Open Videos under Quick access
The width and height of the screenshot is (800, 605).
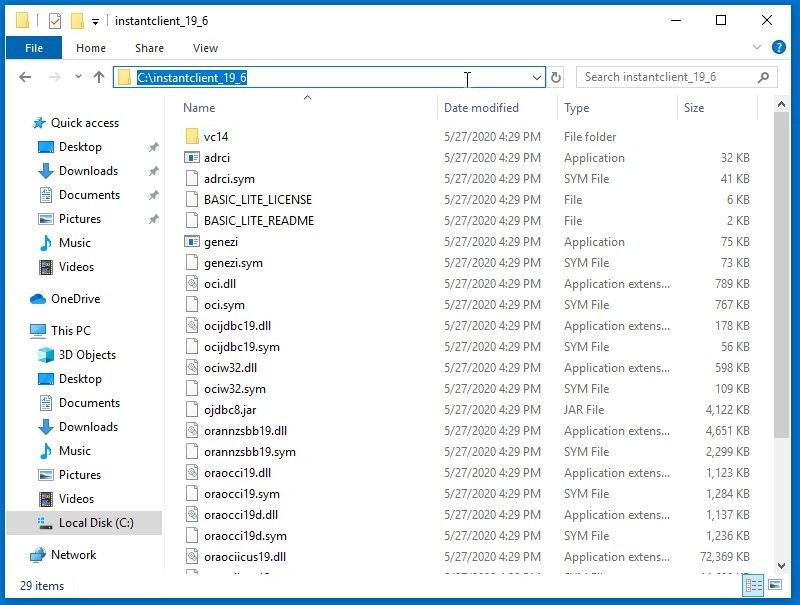pos(66,267)
